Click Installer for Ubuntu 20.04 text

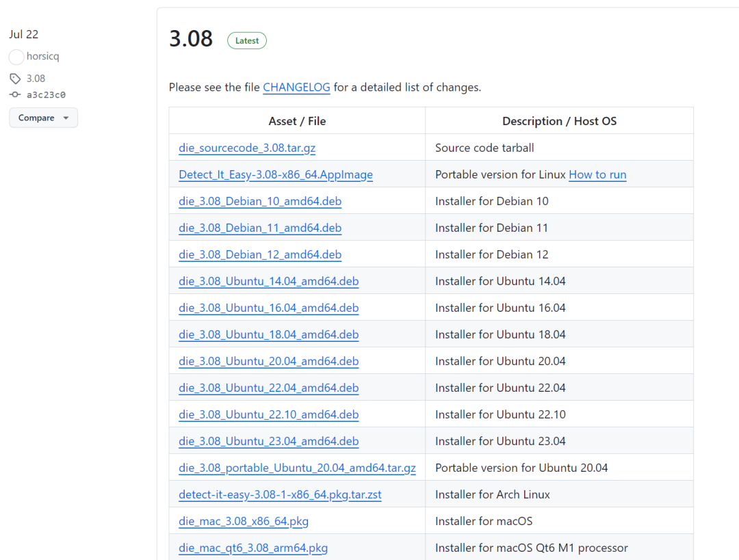point(500,361)
